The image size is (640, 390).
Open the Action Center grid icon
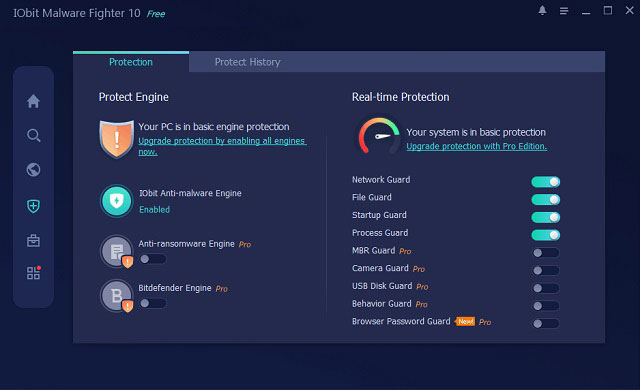click(x=33, y=273)
